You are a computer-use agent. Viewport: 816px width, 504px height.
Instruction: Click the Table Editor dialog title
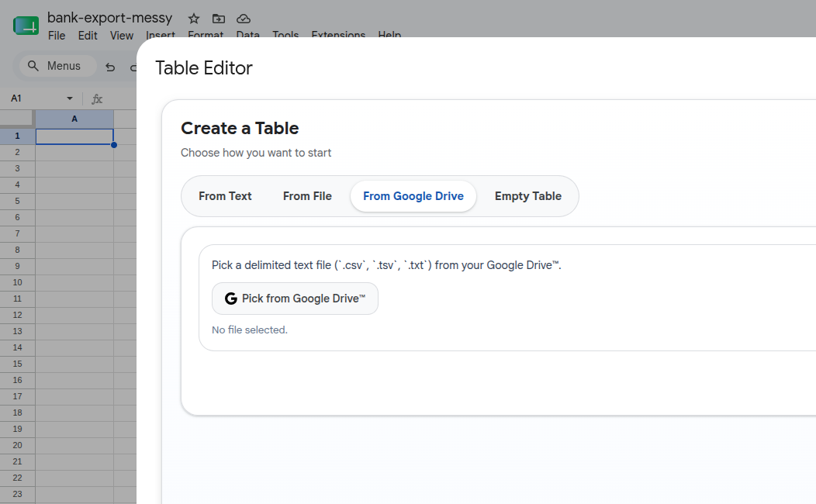pos(204,68)
